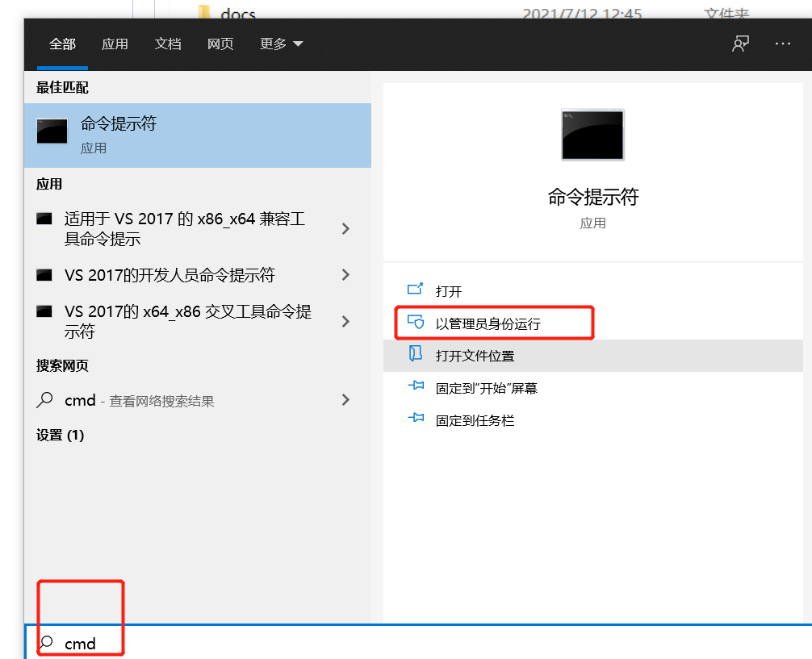The image size is (812, 659).
Task: Open the feedback person icon in header
Action: pos(740,44)
